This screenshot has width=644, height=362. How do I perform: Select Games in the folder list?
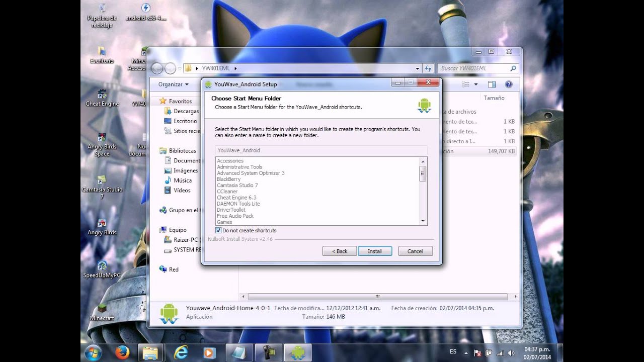(224, 222)
